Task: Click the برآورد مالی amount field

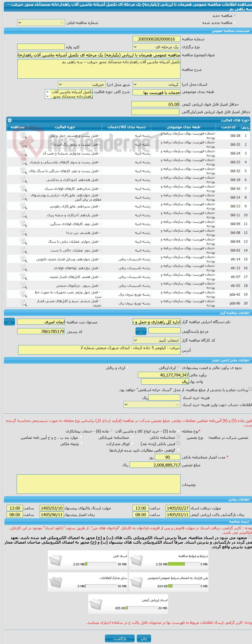Action: pos(163,375)
